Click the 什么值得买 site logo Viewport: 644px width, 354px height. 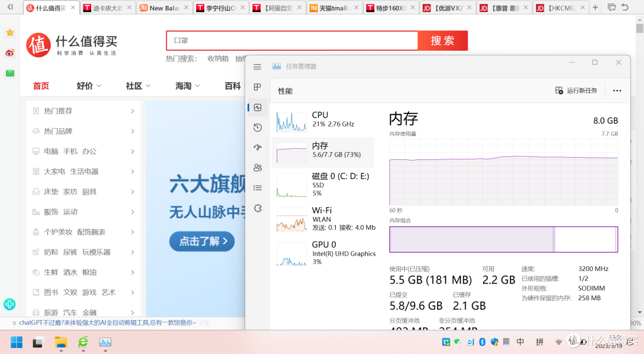point(72,45)
